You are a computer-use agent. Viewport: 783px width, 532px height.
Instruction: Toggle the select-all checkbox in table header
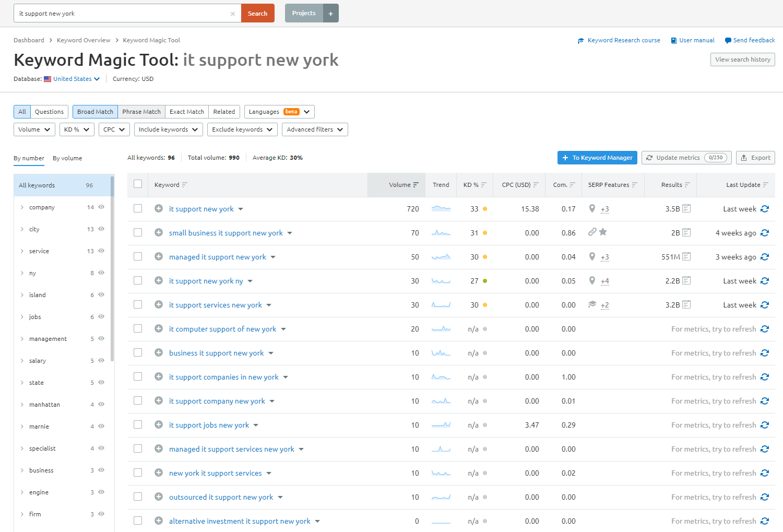[x=138, y=184]
